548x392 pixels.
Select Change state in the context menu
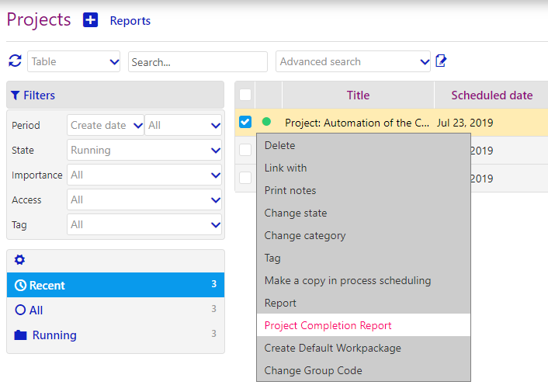click(x=363, y=213)
